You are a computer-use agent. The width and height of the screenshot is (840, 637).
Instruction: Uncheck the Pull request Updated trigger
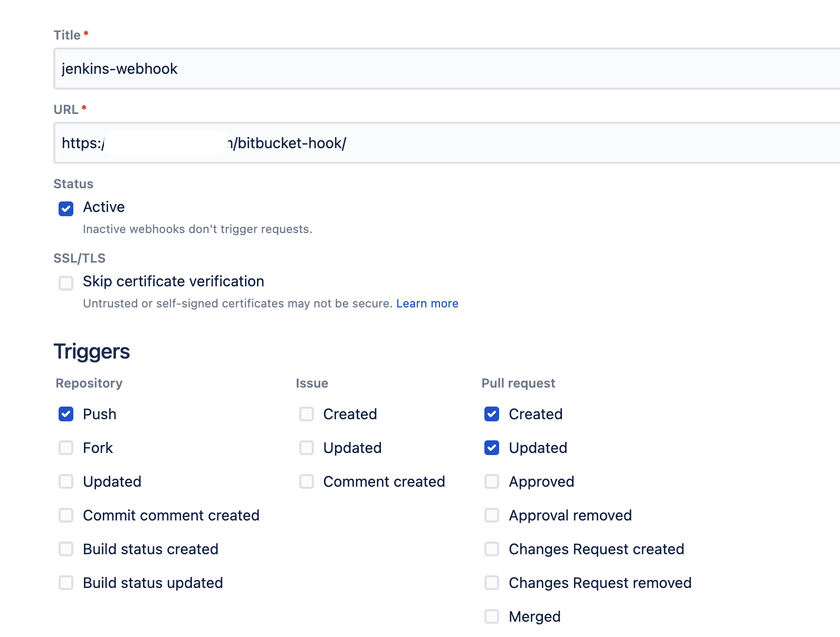pos(492,448)
